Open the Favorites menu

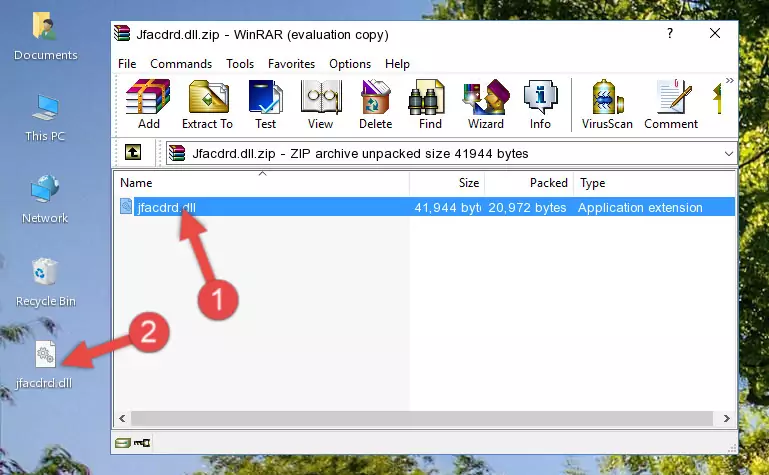click(x=291, y=64)
